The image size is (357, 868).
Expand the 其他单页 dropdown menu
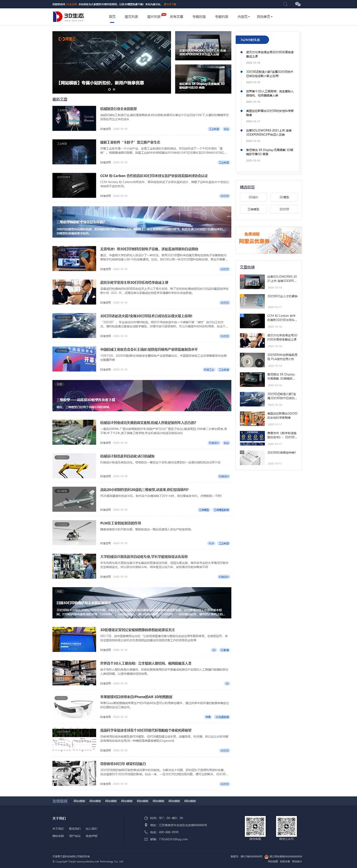click(x=264, y=17)
